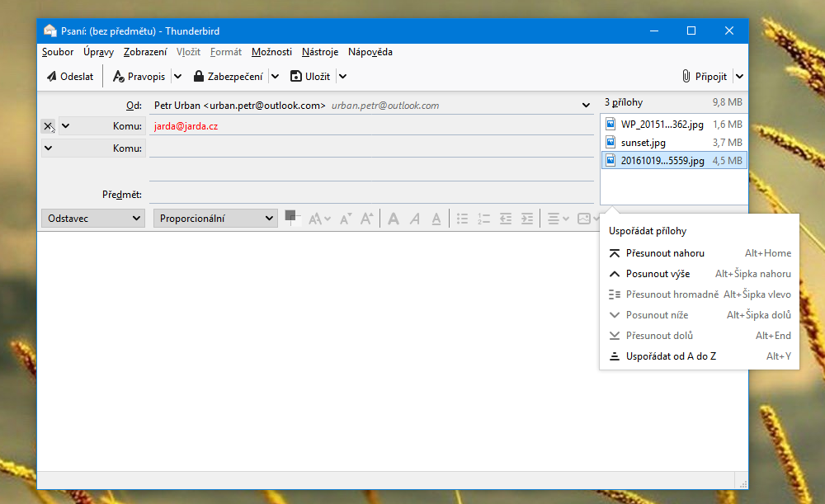Click the WP_20151...362.jpg file icon
825x504 pixels.
[x=610, y=125]
